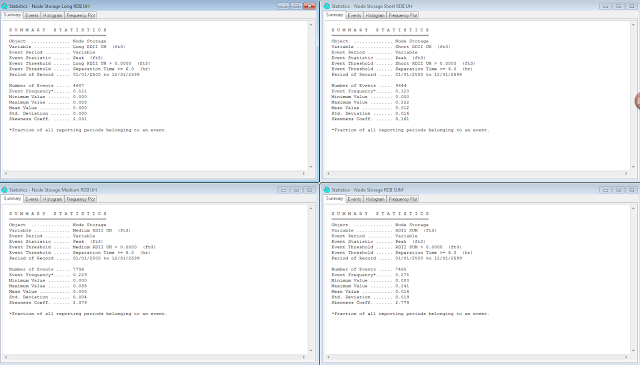Click the 'Maximum Value' line in Short RDII UH window
The width and height of the screenshot is (640, 365).
[x=371, y=102]
